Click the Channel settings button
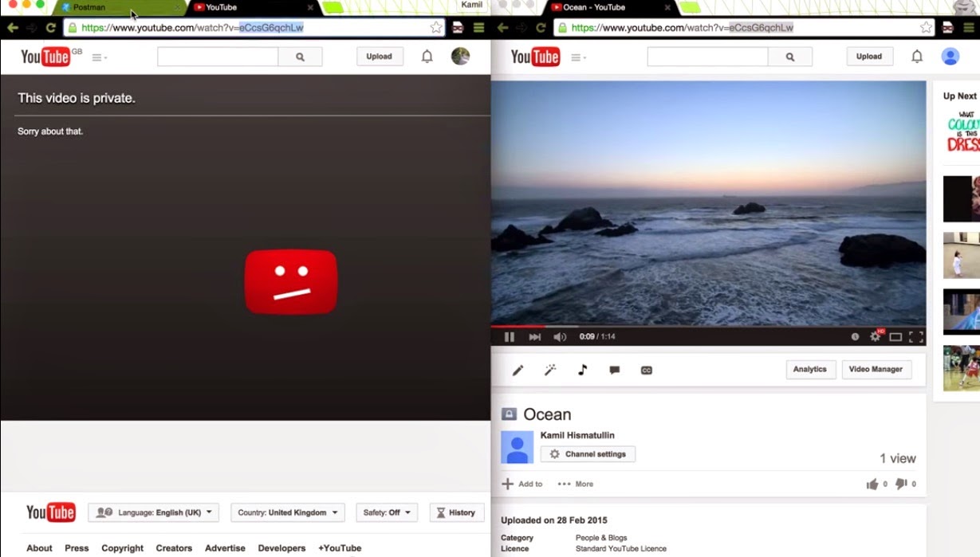This screenshot has width=980, height=557. click(x=588, y=454)
